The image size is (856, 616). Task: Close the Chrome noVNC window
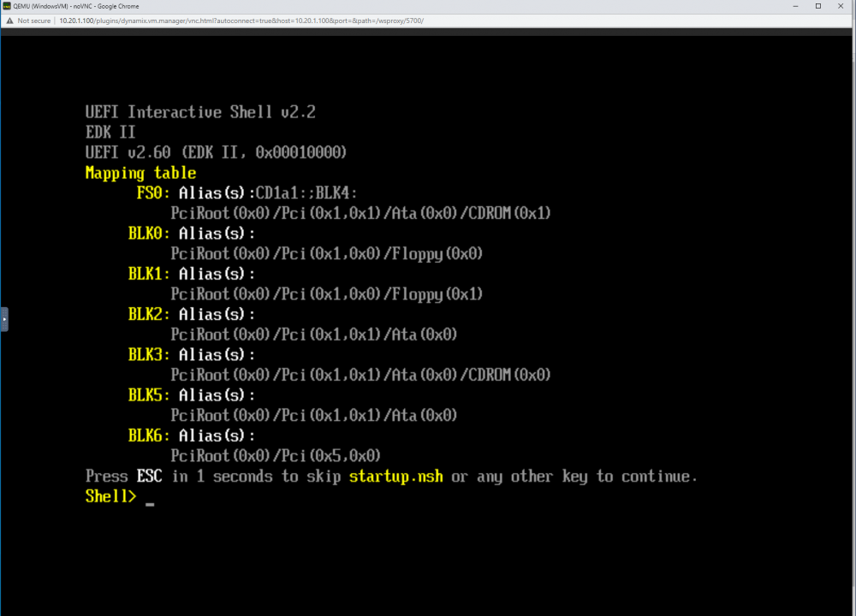click(841, 6)
